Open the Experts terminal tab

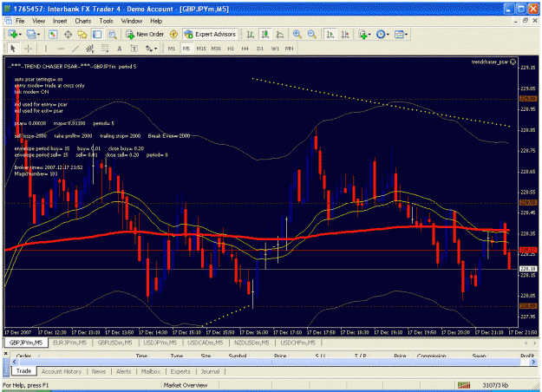coord(180,371)
